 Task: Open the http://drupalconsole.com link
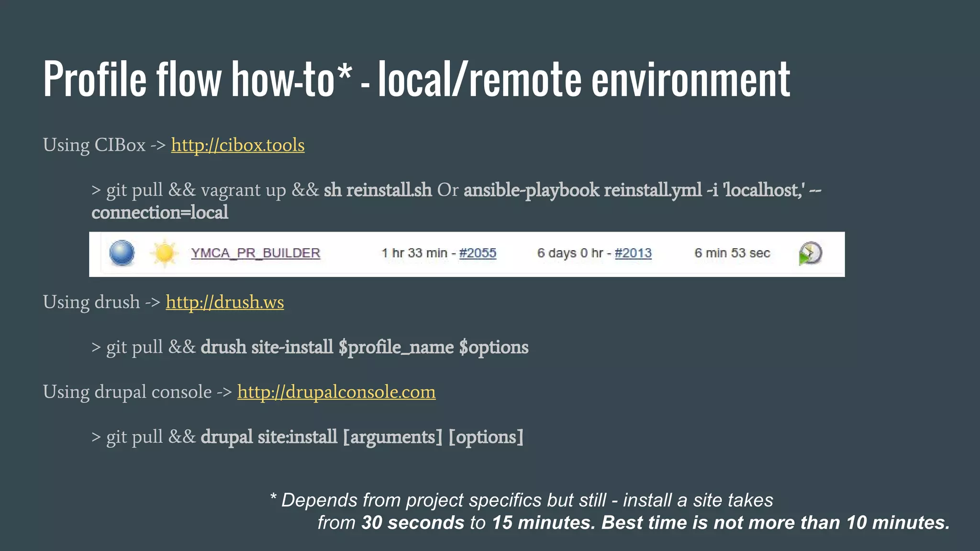(x=336, y=392)
